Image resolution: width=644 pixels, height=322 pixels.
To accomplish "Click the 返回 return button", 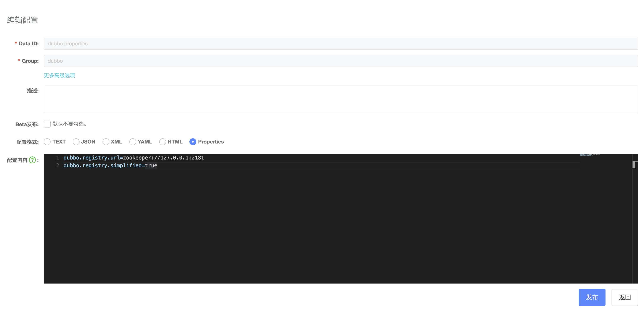I will (625, 297).
